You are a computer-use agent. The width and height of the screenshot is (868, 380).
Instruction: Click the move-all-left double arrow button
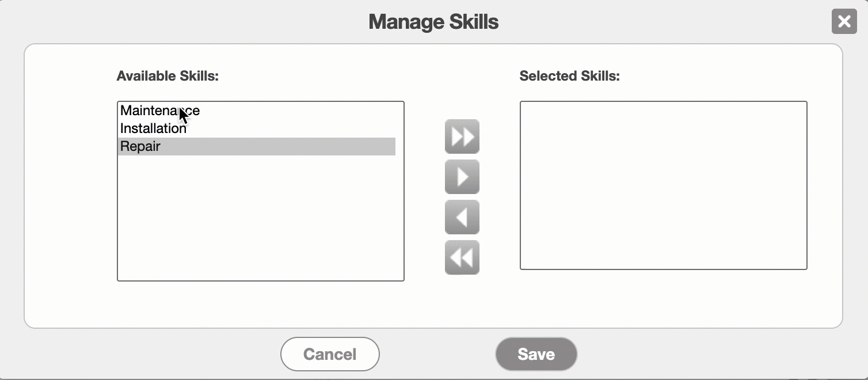pyautogui.click(x=462, y=257)
